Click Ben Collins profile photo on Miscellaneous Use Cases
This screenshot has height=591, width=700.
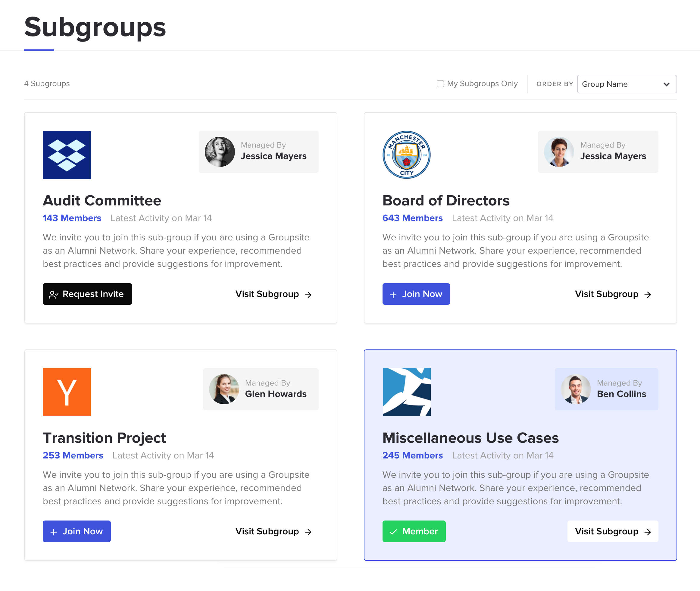click(x=575, y=392)
